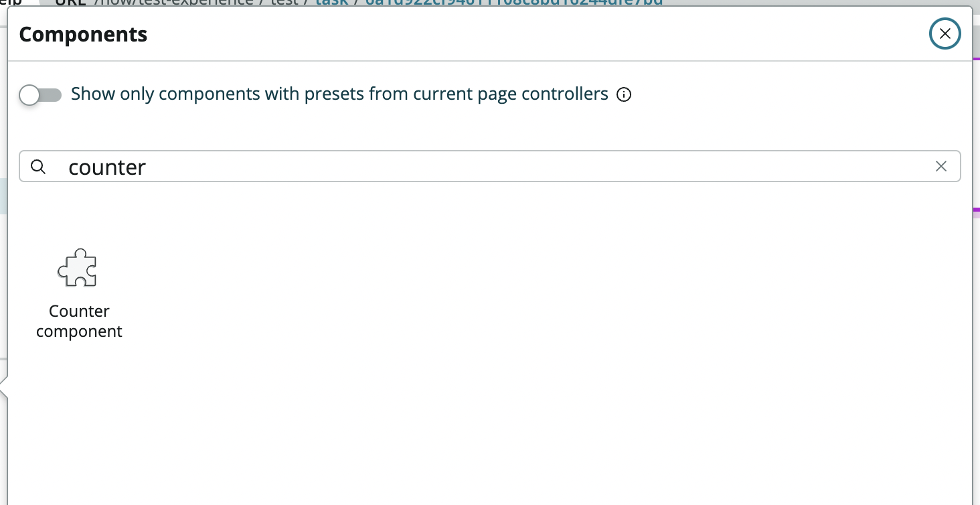980x505 pixels.
Task: Click the info icon beside presets label
Action: [624, 94]
